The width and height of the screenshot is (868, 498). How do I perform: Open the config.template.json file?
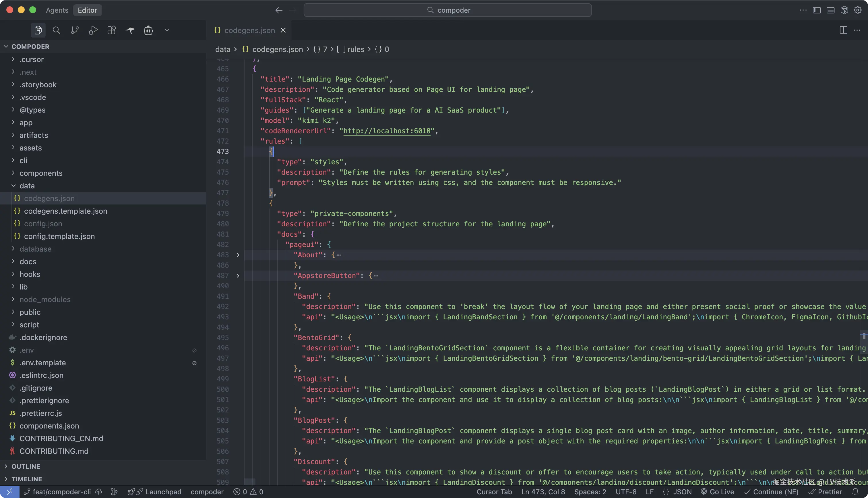click(59, 236)
